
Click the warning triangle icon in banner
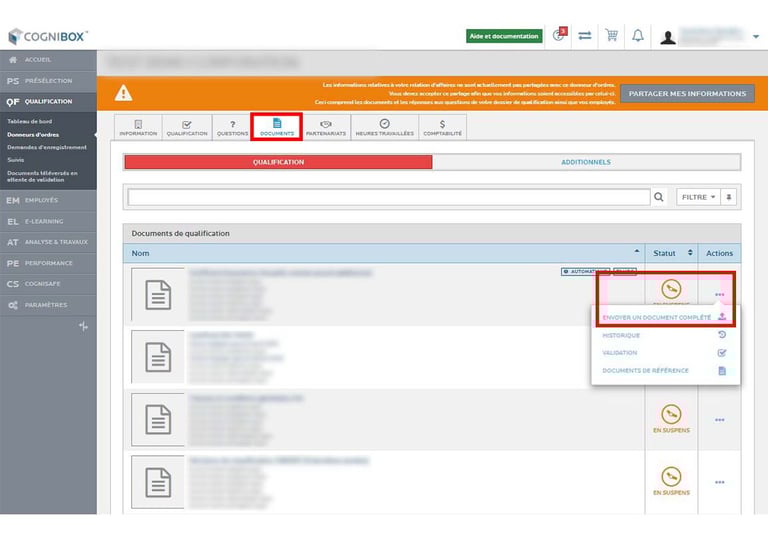pyautogui.click(x=123, y=93)
